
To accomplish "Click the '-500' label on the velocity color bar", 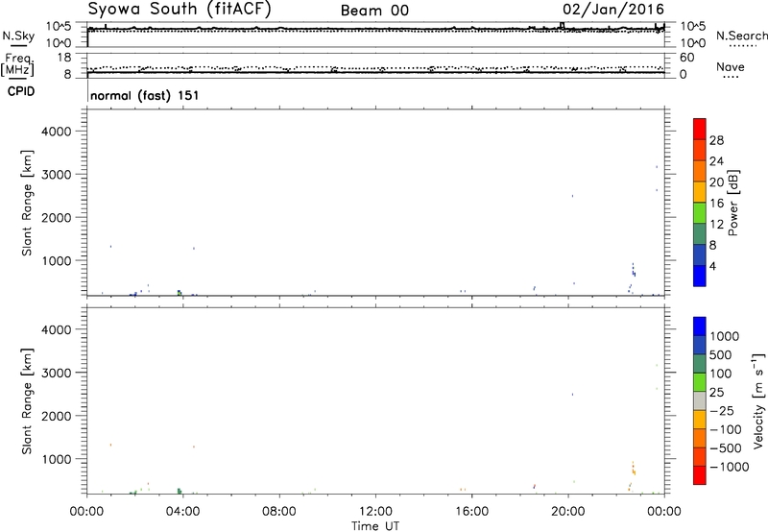I will pos(725,448).
